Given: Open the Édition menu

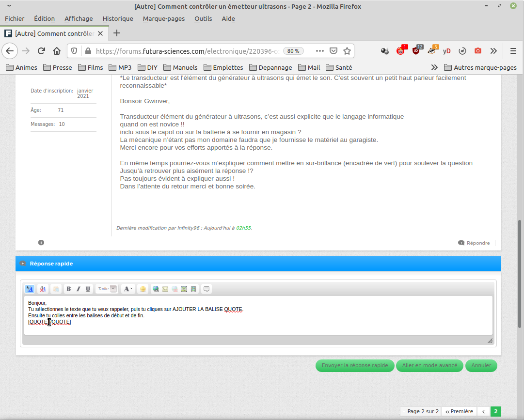Looking at the screenshot, I should pos(45,19).
